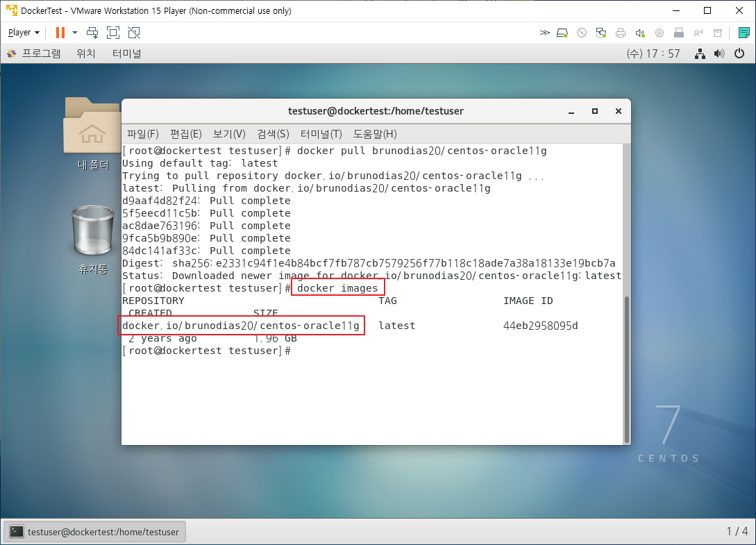The image size is (756, 545).
Task: Click terminal title testuser@dockertest:/home/testuser
Action: [x=376, y=111]
